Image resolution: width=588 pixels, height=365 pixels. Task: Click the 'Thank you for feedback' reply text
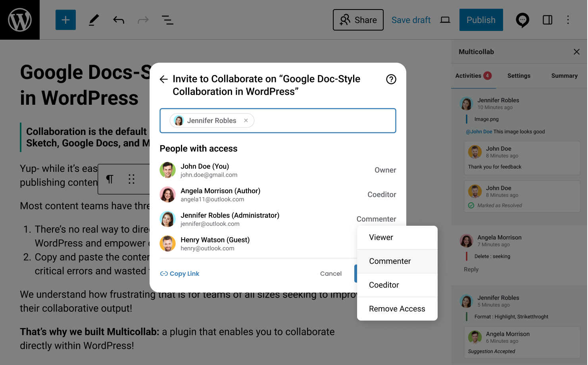click(x=495, y=167)
